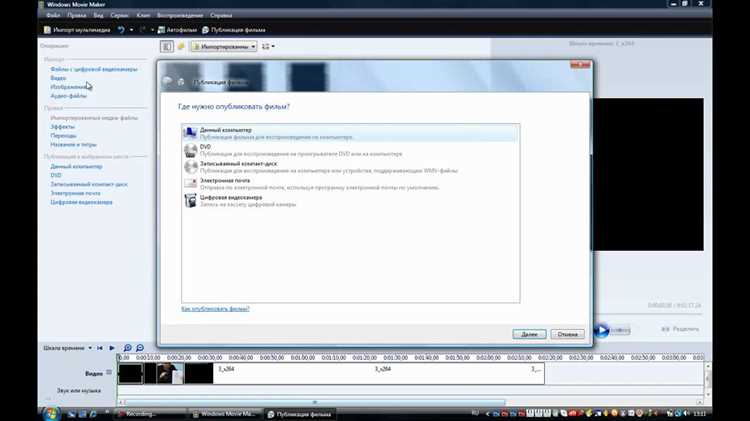This screenshot has width=750, height=421.
Task: Click the timeline zoom out magnifier
Action: [140, 348]
